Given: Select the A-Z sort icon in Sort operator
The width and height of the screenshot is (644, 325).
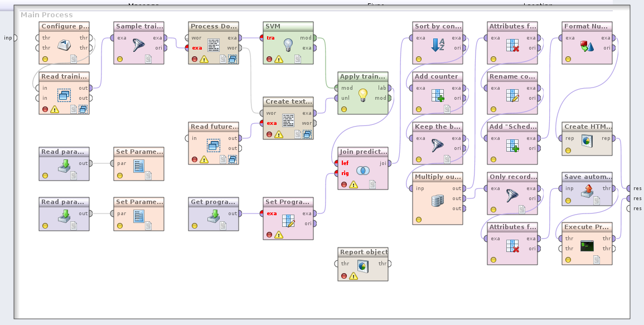Looking at the screenshot, I should point(438,45).
